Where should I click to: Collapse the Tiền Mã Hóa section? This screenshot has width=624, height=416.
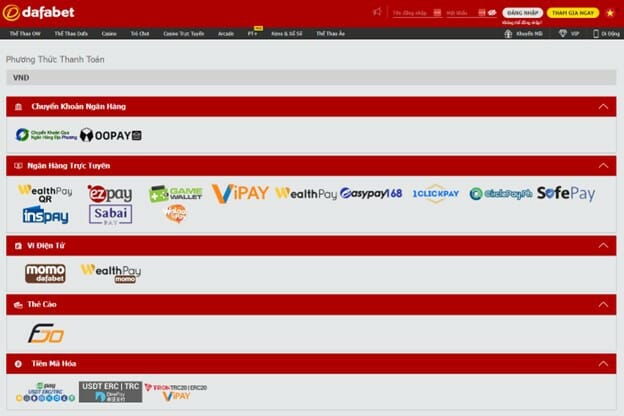603,363
